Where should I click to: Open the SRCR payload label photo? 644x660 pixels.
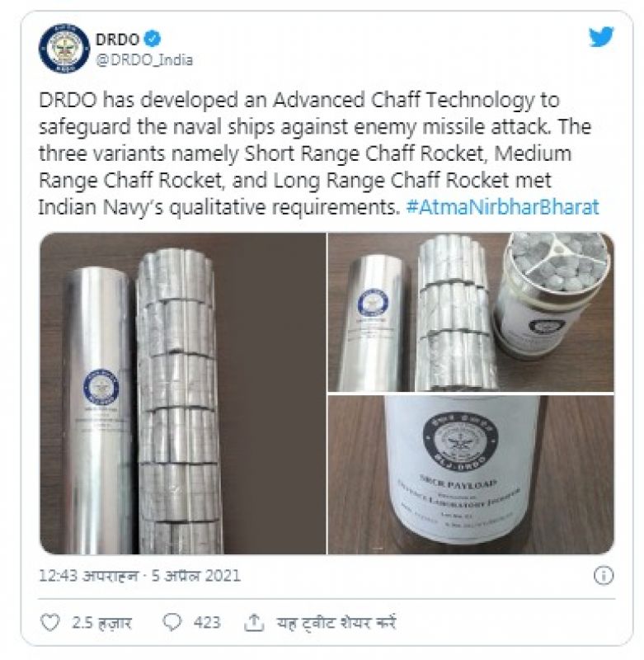[471, 475]
